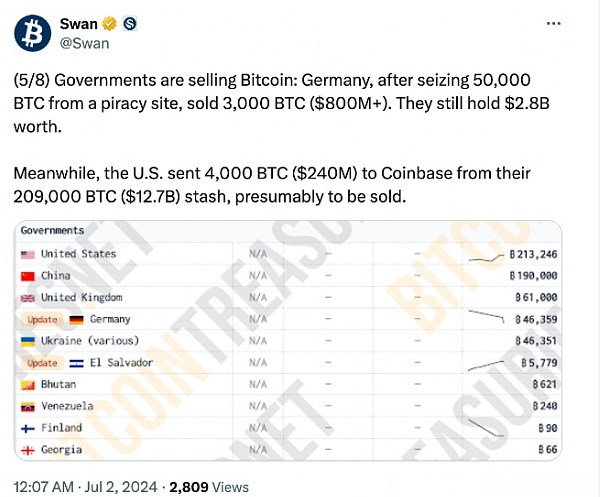Click the Swan display name
Image resolution: width=600 pixels, height=497 pixels.
pyautogui.click(x=78, y=24)
